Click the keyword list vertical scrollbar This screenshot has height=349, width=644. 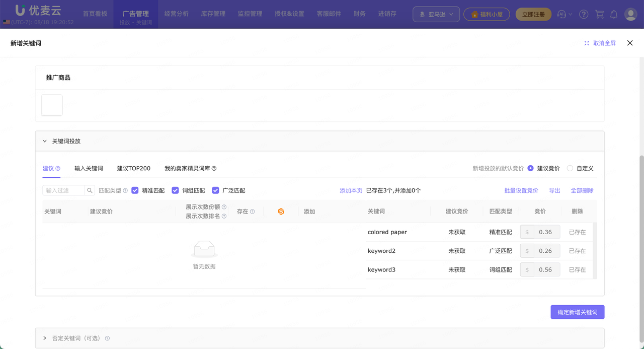(595, 250)
